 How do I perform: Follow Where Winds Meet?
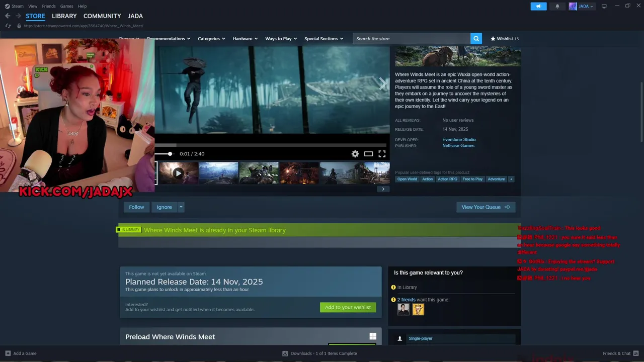click(136, 207)
